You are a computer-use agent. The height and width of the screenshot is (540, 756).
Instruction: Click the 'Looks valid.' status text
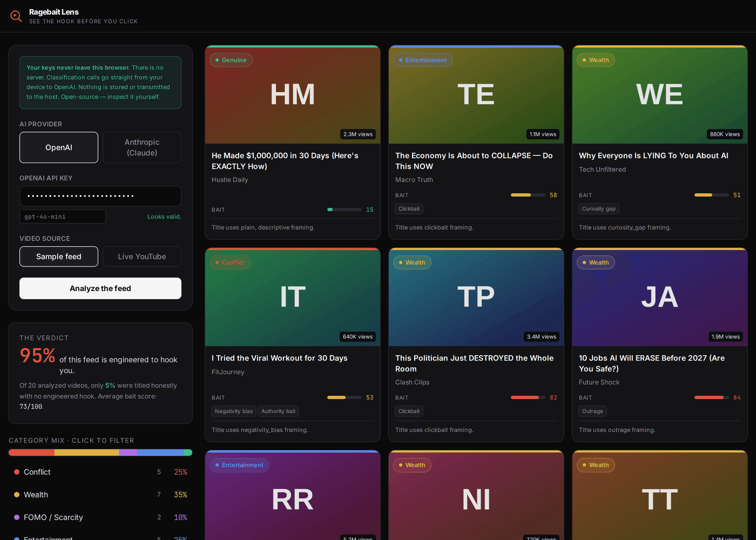point(164,216)
